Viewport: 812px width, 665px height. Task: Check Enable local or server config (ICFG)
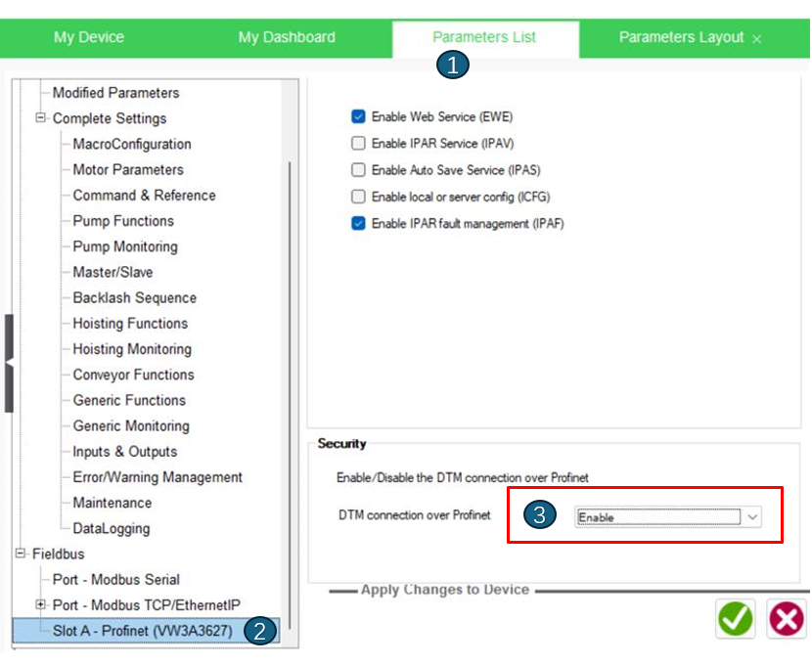pos(358,197)
